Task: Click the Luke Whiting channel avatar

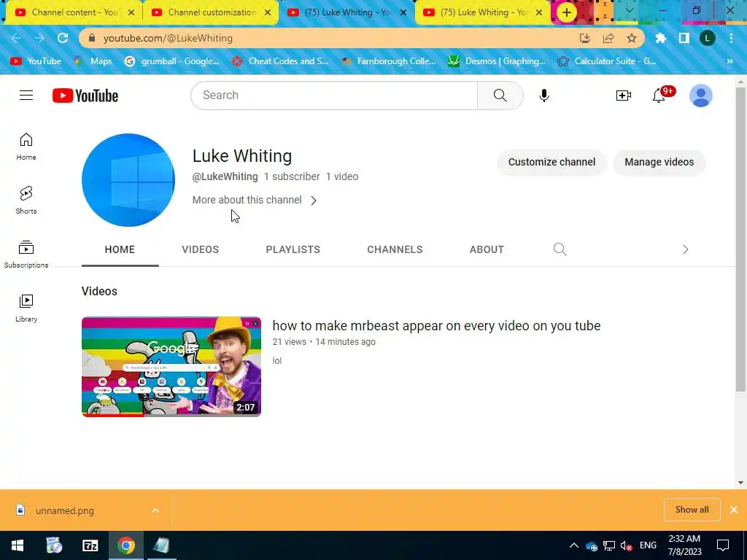Action: 128,180
